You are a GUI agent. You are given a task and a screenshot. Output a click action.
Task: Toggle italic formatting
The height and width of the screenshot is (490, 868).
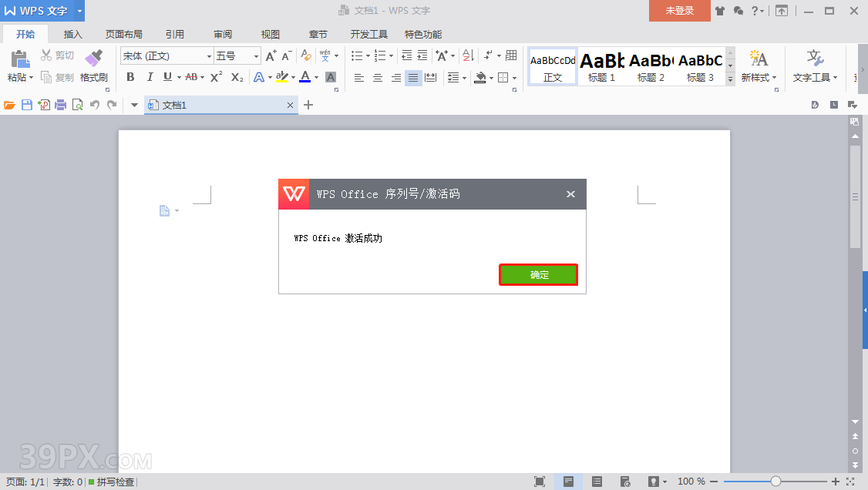pos(150,77)
